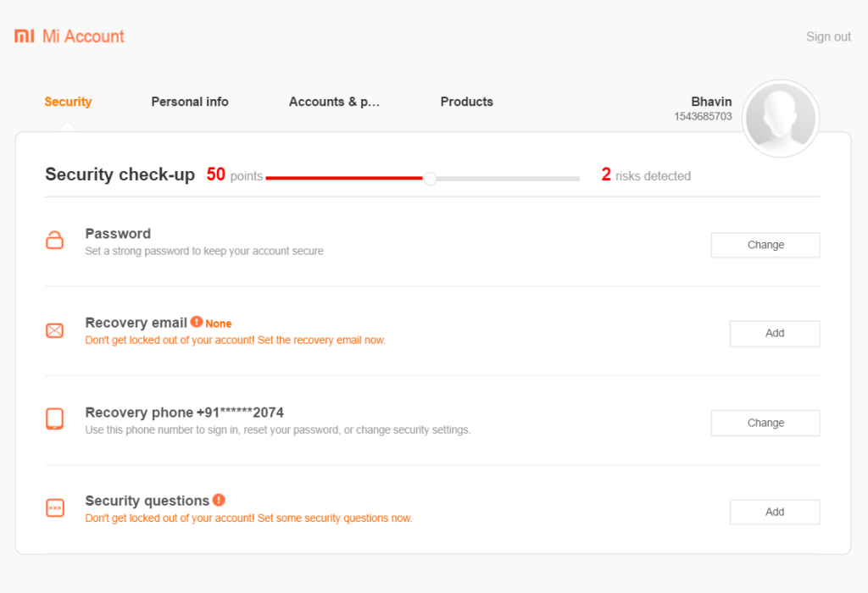Open the profile avatar picture
This screenshot has height=593, width=868.
(x=781, y=119)
